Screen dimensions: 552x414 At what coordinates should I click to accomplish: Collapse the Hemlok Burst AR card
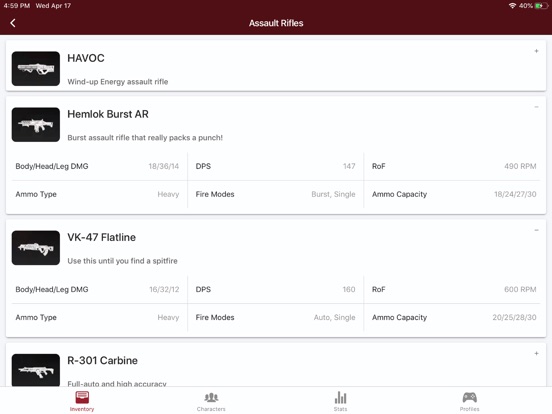click(x=536, y=107)
